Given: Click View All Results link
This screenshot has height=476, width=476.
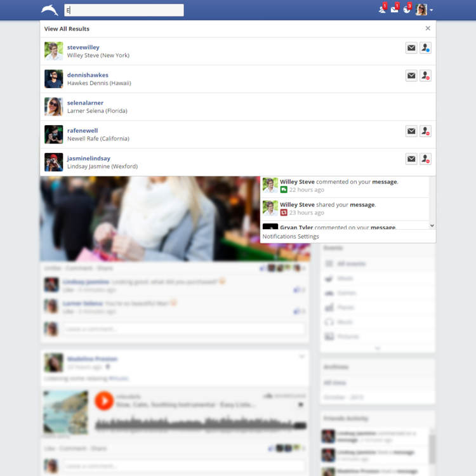Looking at the screenshot, I should tap(67, 29).
